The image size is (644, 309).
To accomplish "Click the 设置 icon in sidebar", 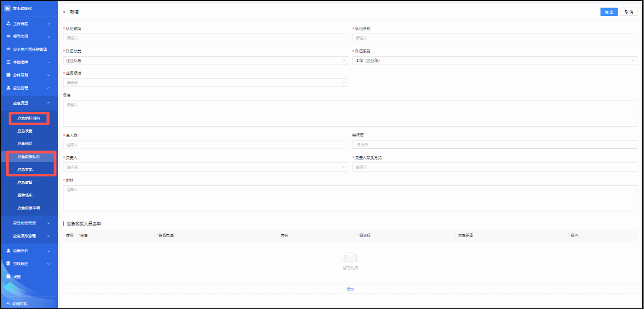I will 8,276.
